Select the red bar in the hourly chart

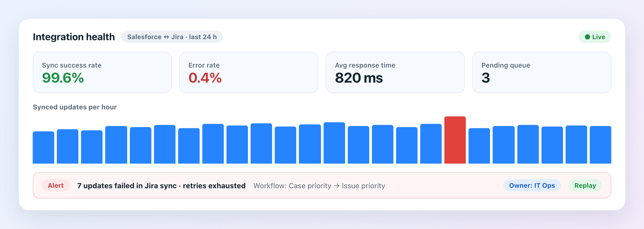pyautogui.click(x=455, y=140)
